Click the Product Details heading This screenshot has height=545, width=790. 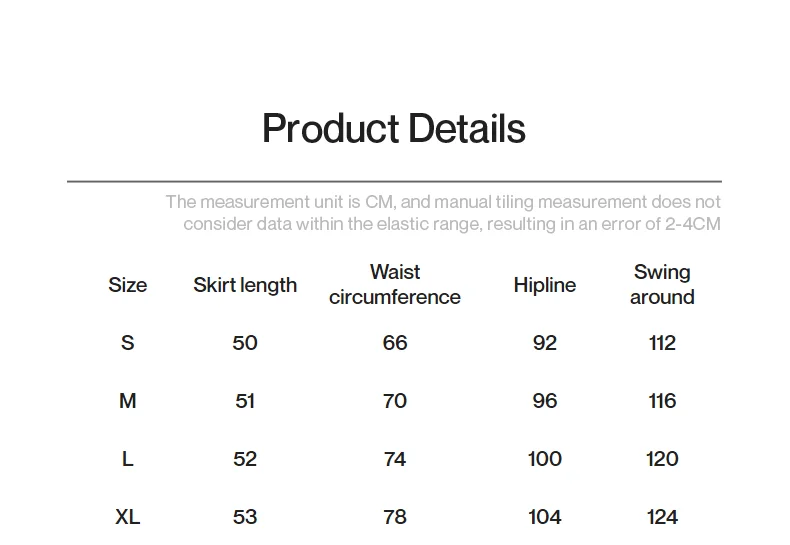tap(393, 129)
